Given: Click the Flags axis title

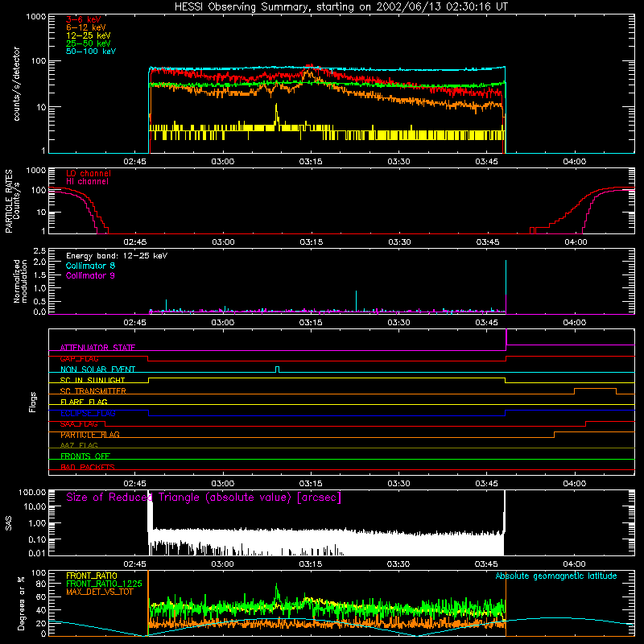Looking at the screenshot, I should tap(32, 402).
